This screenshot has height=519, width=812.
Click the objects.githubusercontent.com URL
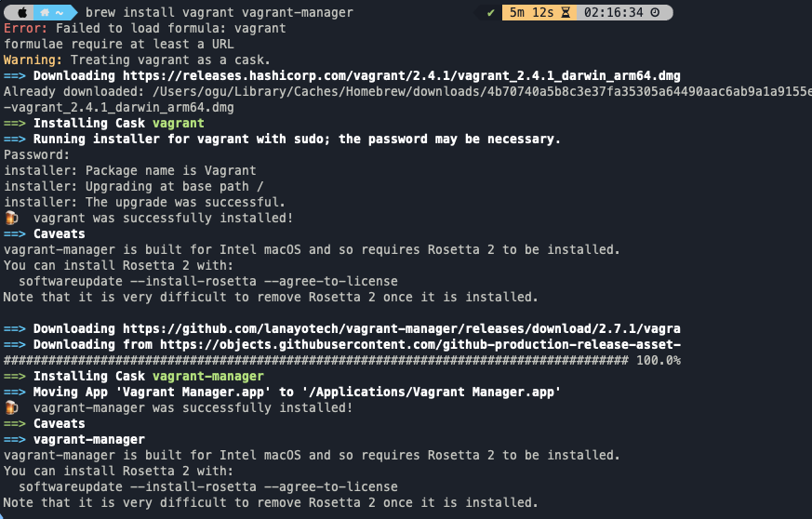(x=420, y=344)
